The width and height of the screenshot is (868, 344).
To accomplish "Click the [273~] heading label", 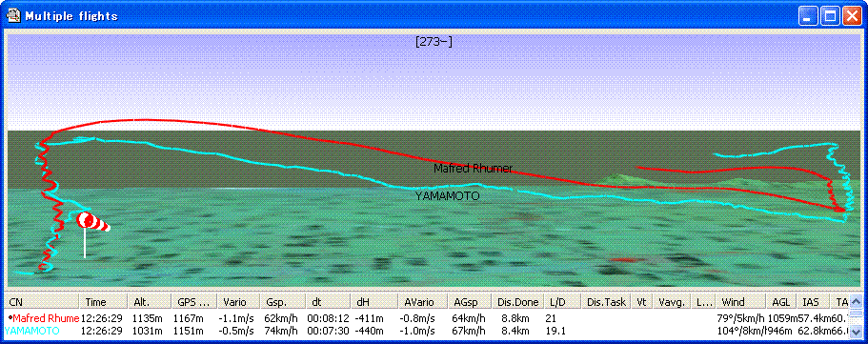I will click(x=434, y=42).
